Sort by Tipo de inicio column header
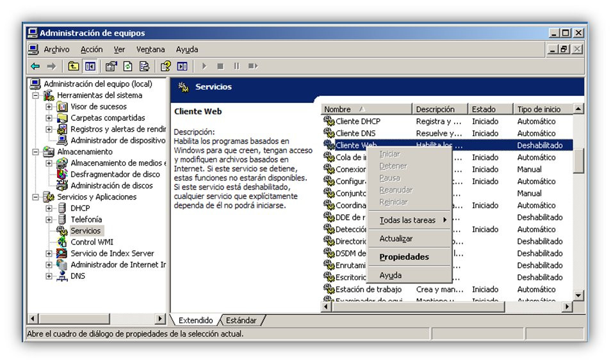Screen dimensions: 611x364 tap(543, 109)
